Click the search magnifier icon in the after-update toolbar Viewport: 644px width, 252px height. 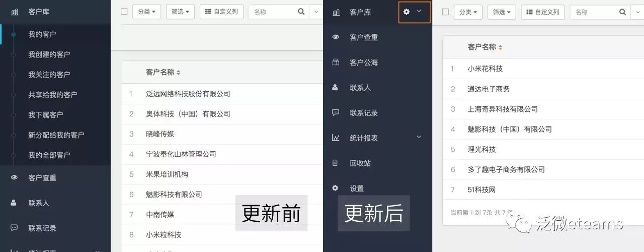pos(622,12)
